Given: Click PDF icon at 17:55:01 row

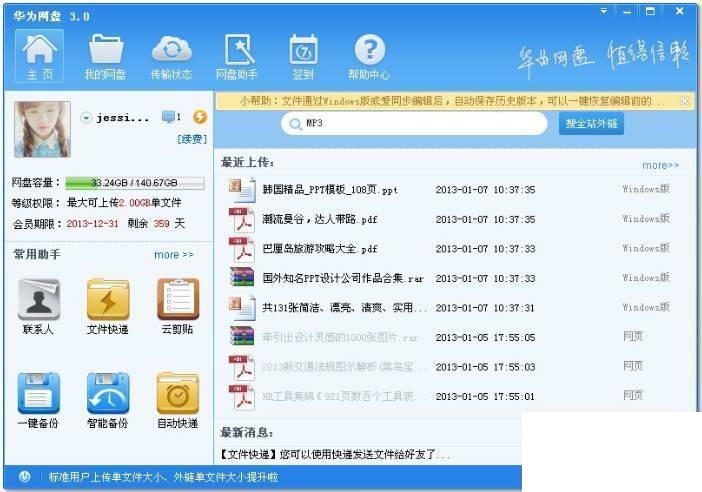Looking at the screenshot, I should (x=242, y=397).
